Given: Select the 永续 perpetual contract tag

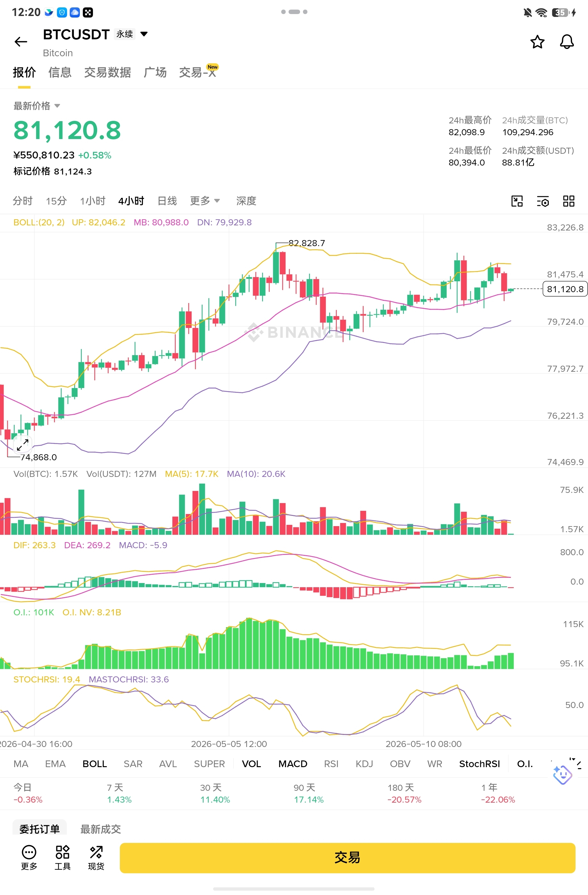Looking at the screenshot, I should pyautogui.click(x=124, y=34).
